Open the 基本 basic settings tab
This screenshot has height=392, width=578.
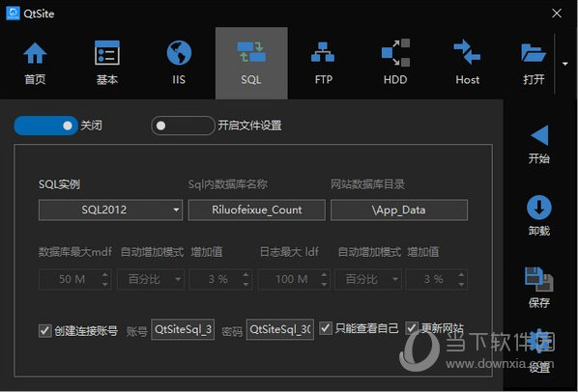pyautogui.click(x=107, y=63)
